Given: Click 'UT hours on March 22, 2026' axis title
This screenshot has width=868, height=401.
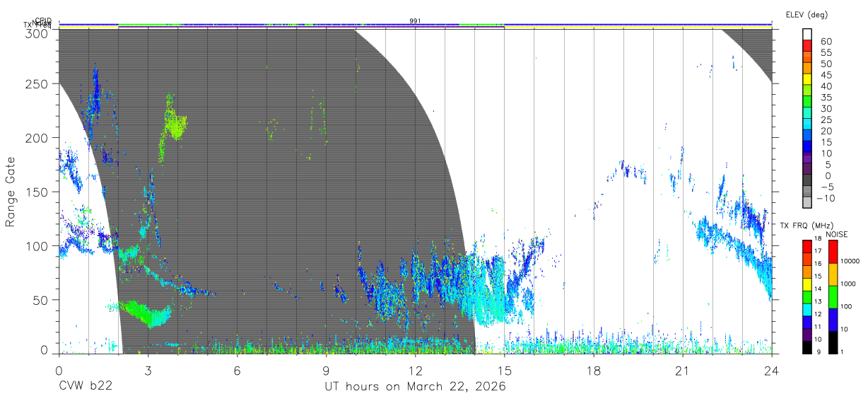Looking at the screenshot, I should point(415,387).
